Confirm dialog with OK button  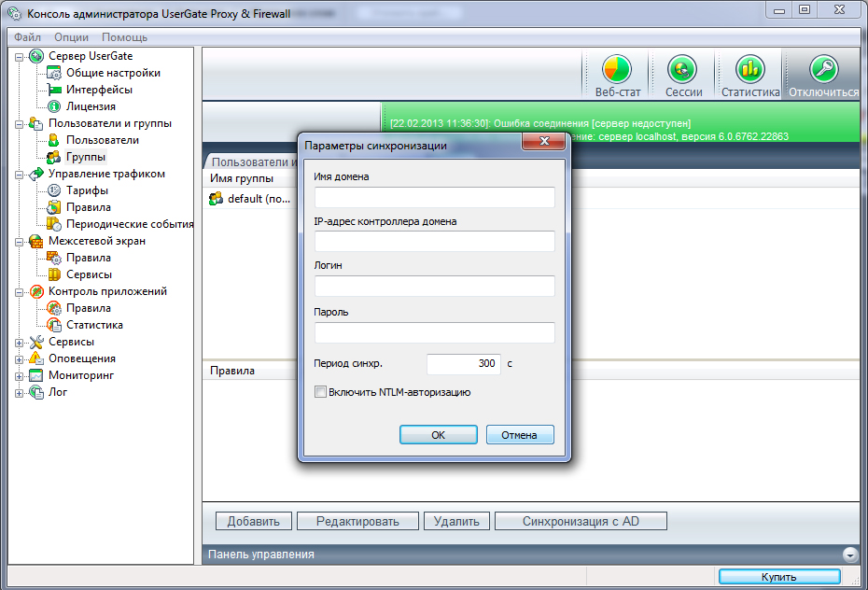439,434
